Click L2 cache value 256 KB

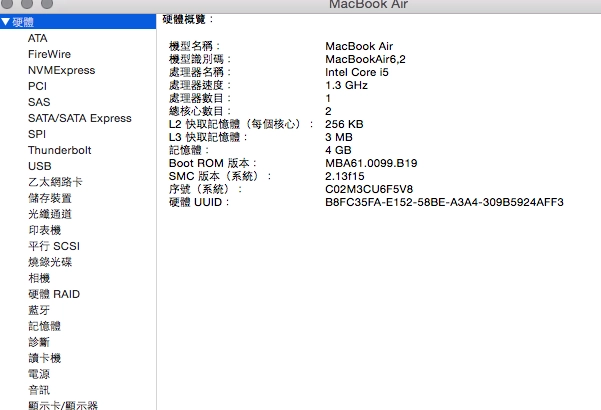tap(344, 124)
